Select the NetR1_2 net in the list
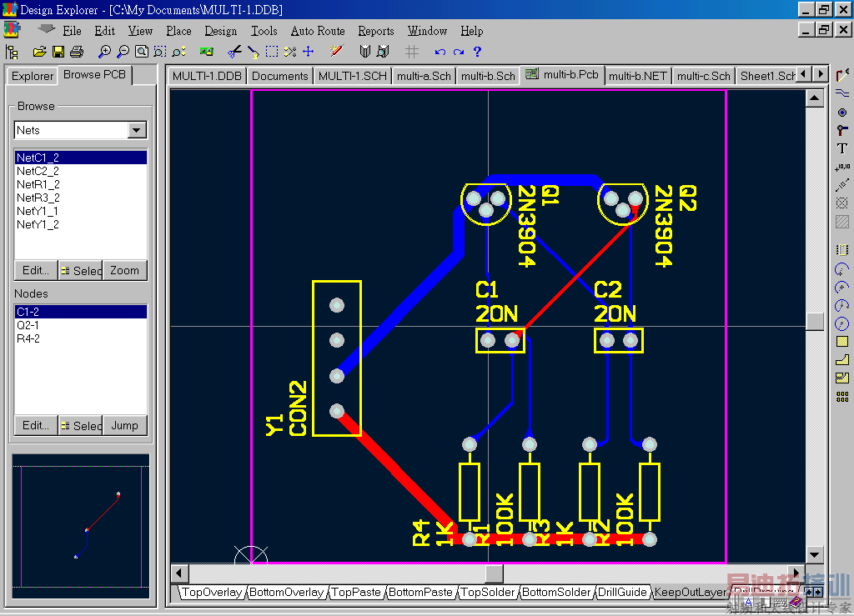854x616 pixels. pos(37,184)
